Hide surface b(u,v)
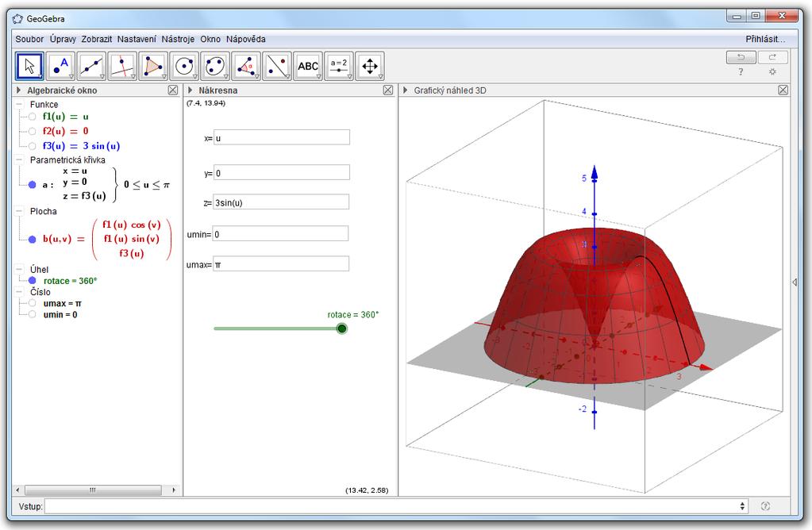 coord(32,239)
